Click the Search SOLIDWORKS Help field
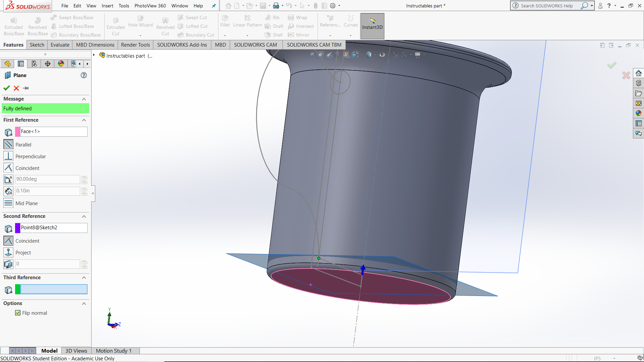 click(550, 6)
